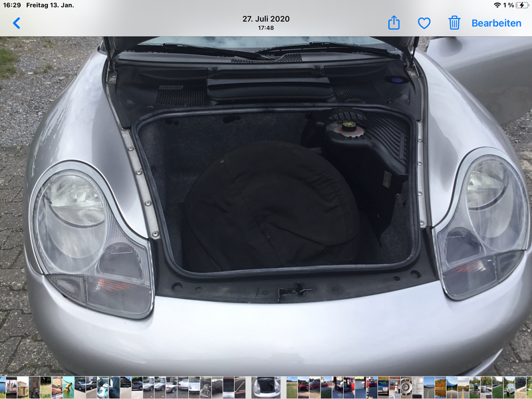Tap the '27. Juli 2020' date title

click(x=266, y=19)
